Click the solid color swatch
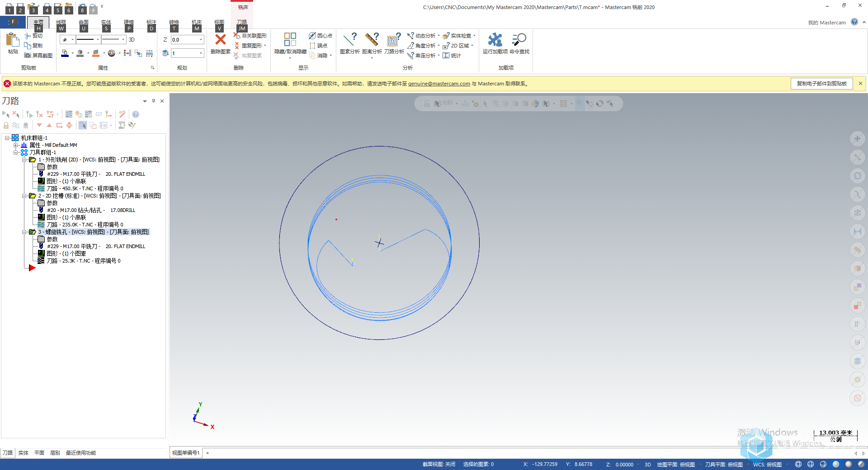This screenshot has width=868, height=470. pyautogui.click(x=80, y=53)
